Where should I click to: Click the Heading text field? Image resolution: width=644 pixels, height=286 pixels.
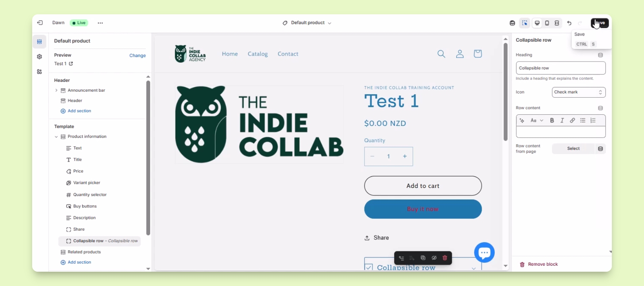tap(561, 68)
